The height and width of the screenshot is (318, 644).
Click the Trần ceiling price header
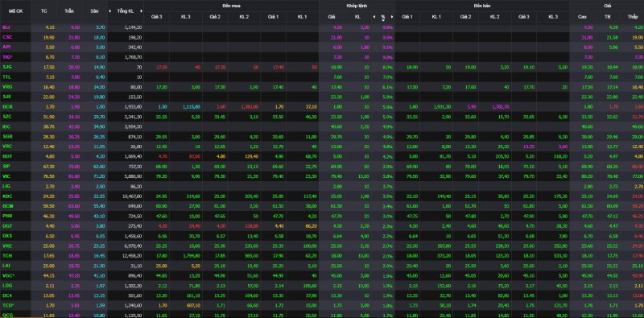[69, 11]
